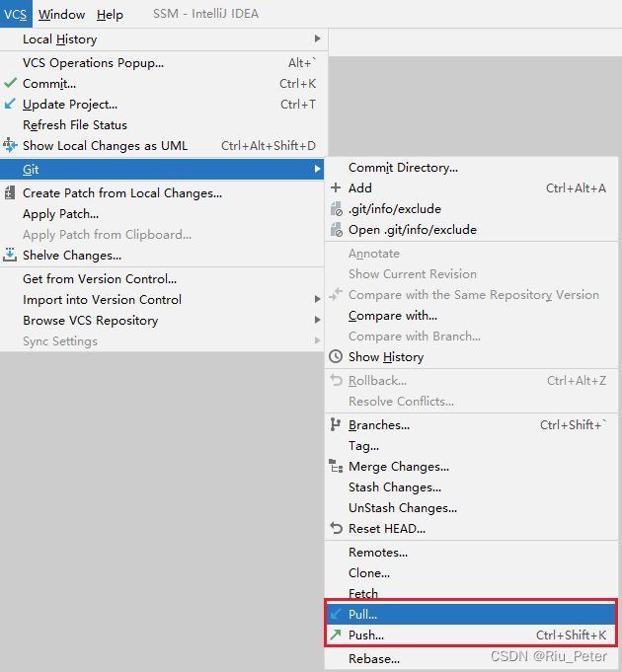Select Fetch in Git submenu
Image resolution: width=622 pixels, height=672 pixels.
(472, 592)
